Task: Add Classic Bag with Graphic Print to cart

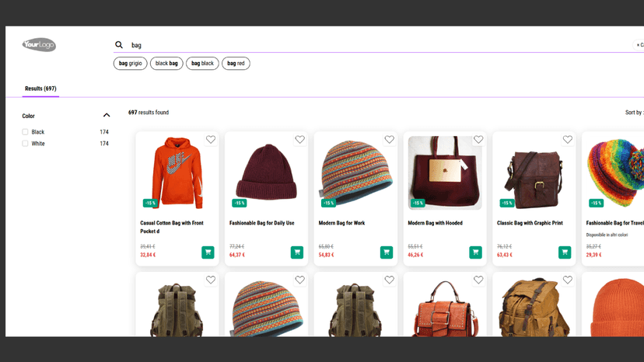Action: [565, 252]
